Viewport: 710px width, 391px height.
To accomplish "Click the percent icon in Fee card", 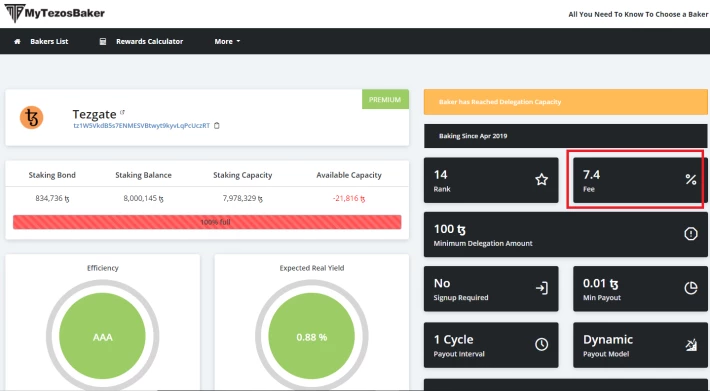I will pyautogui.click(x=691, y=180).
